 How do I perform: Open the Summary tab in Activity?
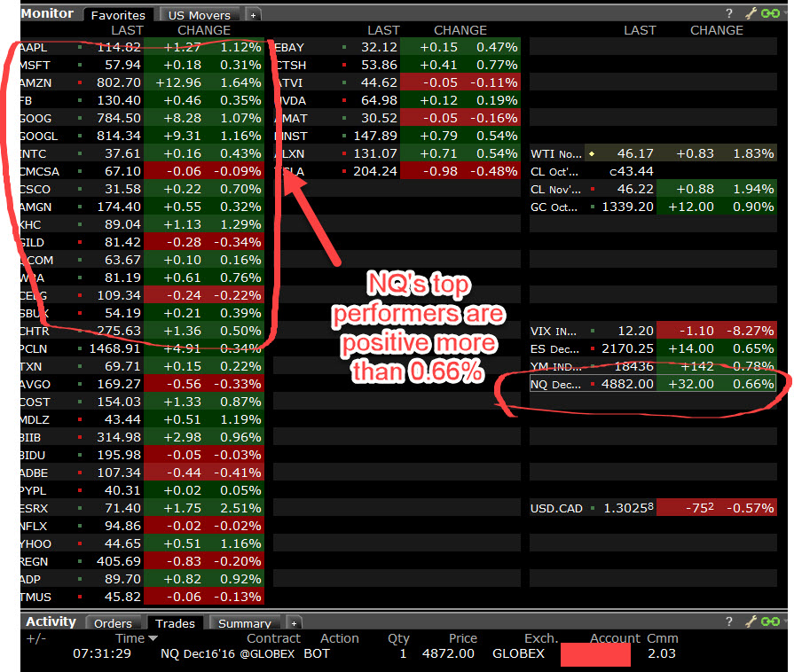click(245, 623)
